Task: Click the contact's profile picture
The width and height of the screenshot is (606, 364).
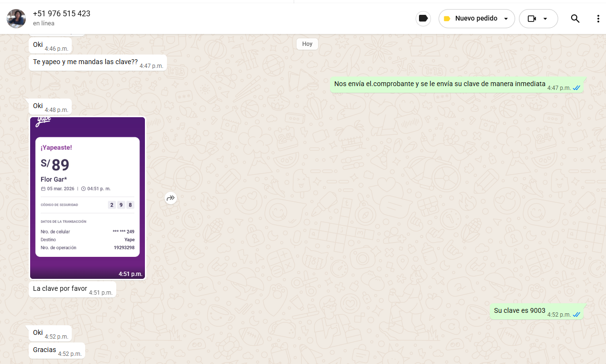Action: point(16,19)
